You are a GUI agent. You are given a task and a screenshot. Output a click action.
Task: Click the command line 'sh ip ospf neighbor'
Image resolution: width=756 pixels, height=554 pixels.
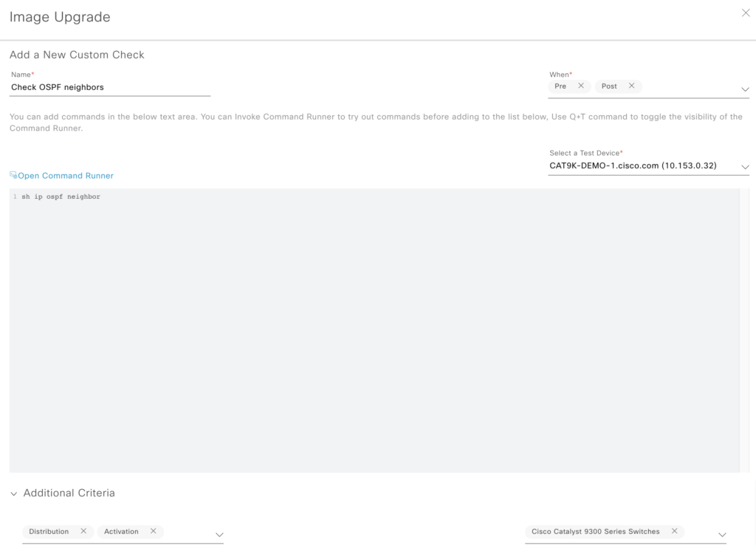(61, 196)
